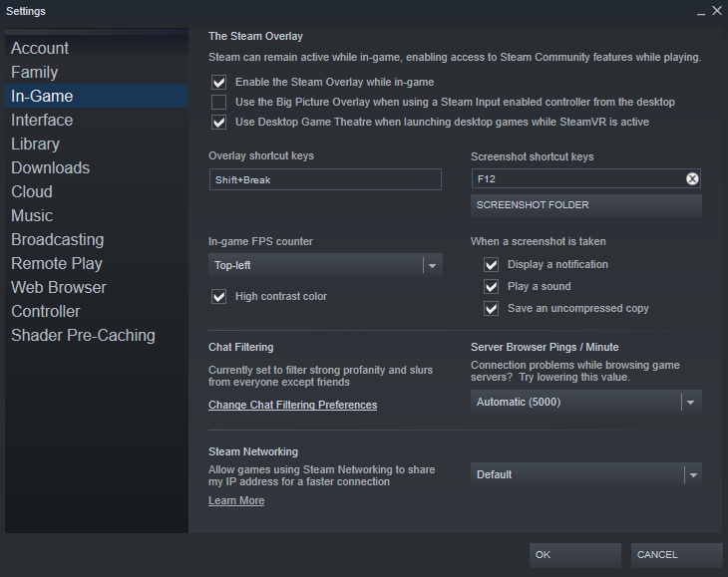The height and width of the screenshot is (577, 728).
Task: Click the Overlay shortcut keys field
Action: [324, 179]
